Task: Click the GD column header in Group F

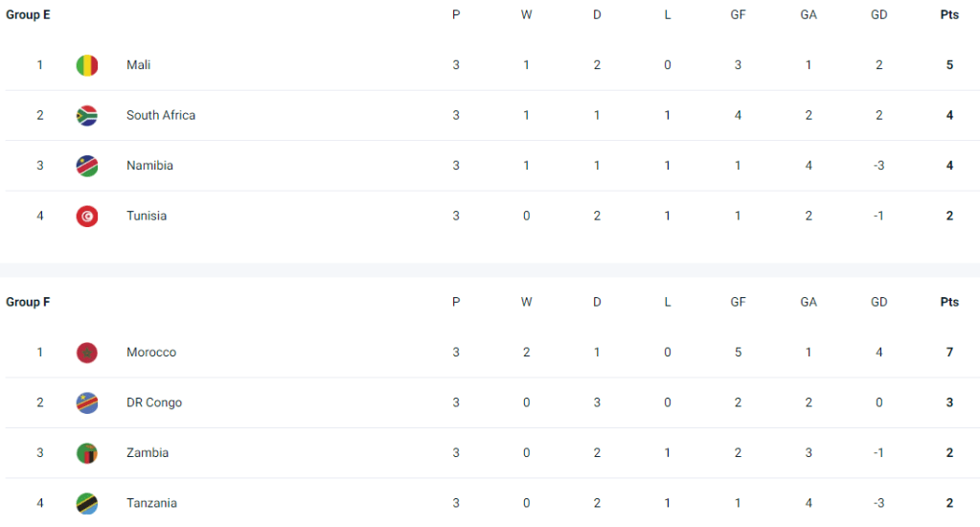Action: coord(878,302)
